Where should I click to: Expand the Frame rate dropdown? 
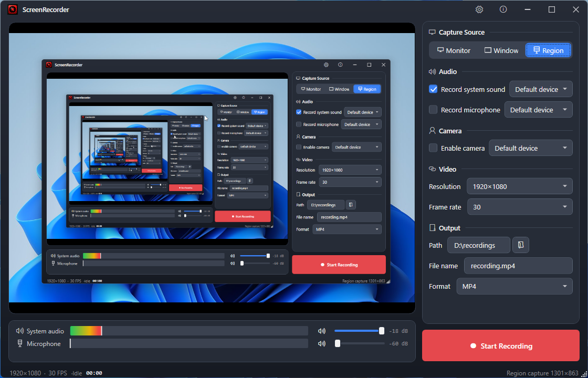point(520,207)
